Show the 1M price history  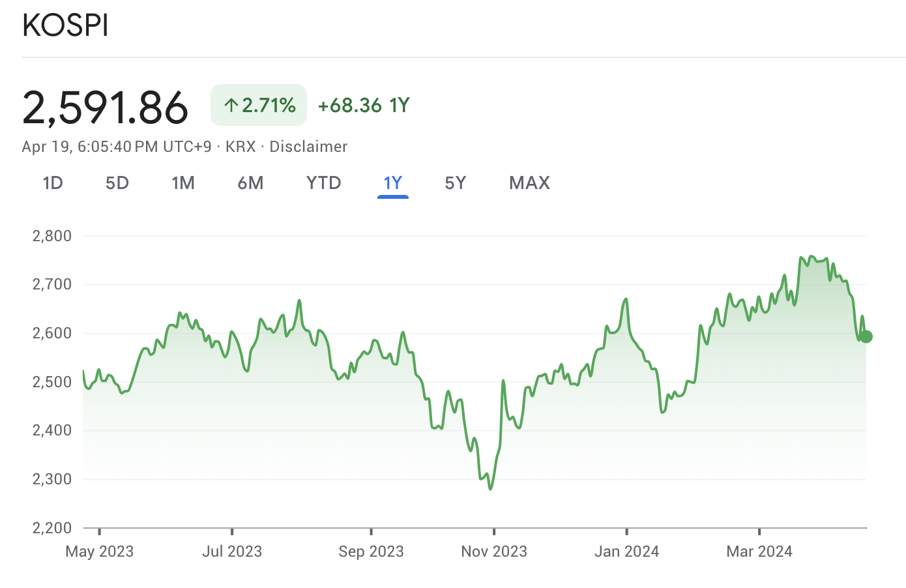183,183
